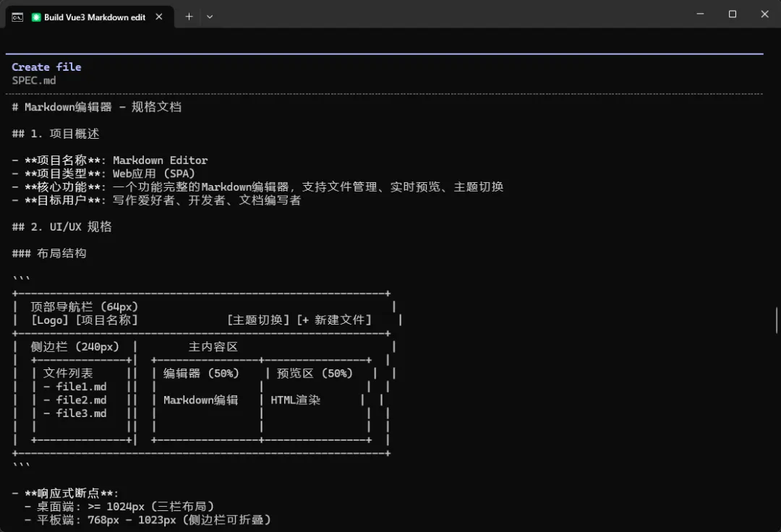Open the new tab profile dropdown
Image resolution: width=781 pixels, height=532 pixels.
210,17
